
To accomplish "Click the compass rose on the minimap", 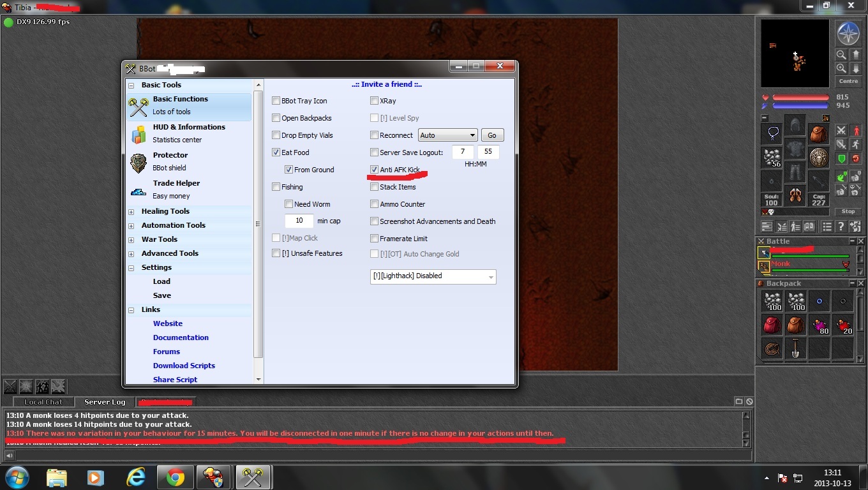I will [848, 33].
